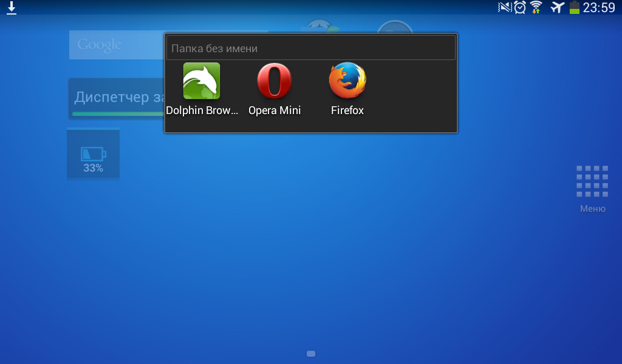Open the Dolphin Browser app
This screenshot has width=622, height=364.
(202, 81)
